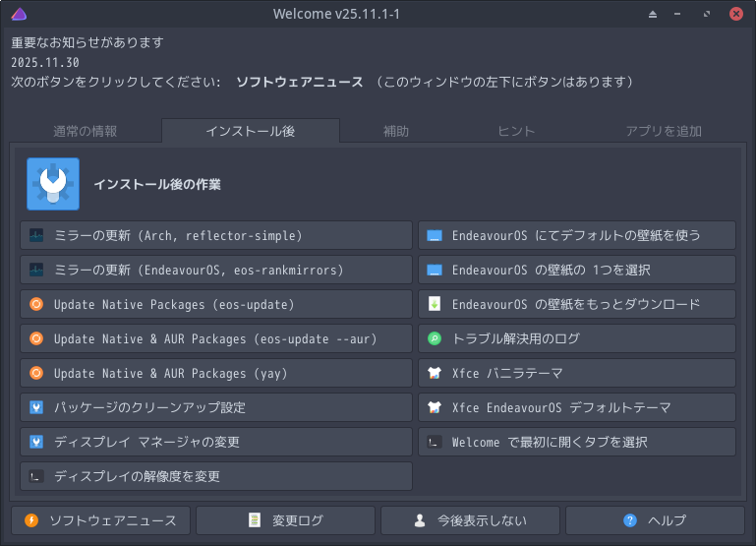Click the blue question mark help icon

630,520
